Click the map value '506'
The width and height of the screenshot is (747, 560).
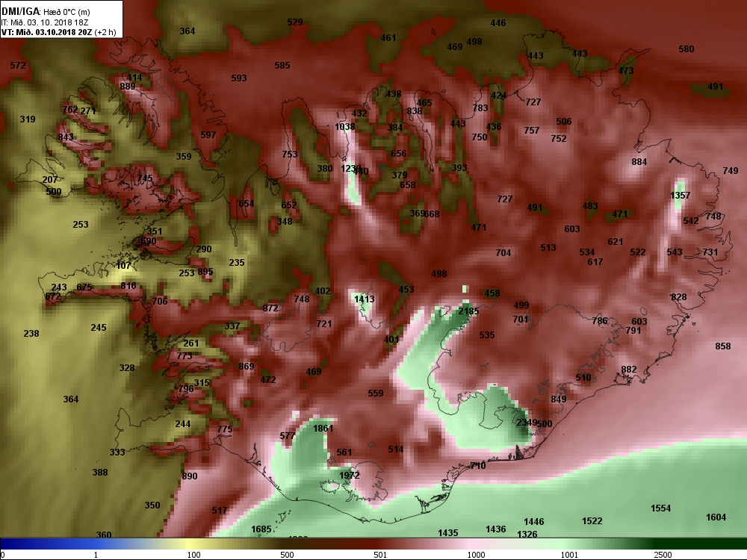[563, 122]
